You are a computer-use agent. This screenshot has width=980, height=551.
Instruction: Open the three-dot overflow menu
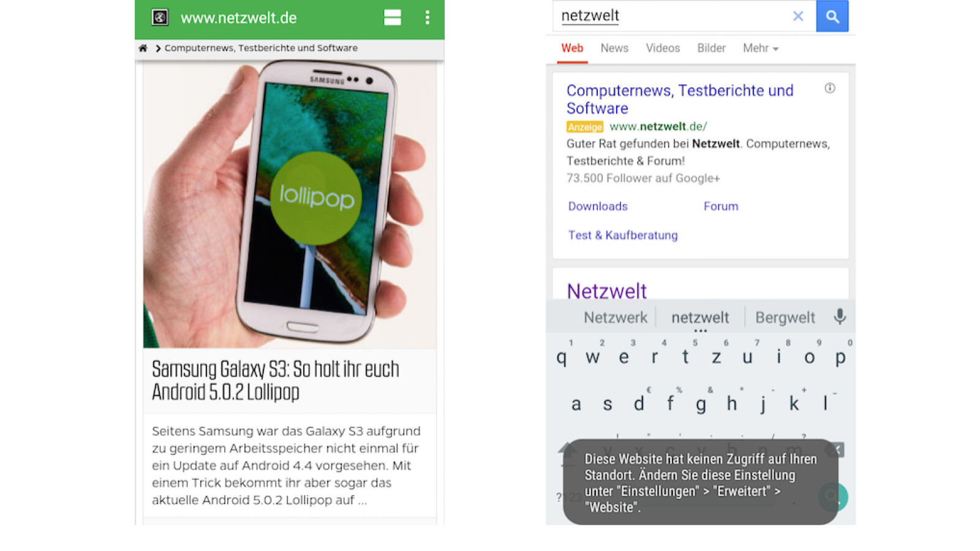(428, 17)
